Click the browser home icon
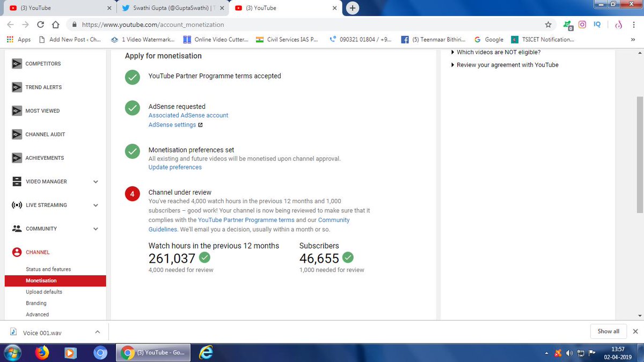 point(55,25)
